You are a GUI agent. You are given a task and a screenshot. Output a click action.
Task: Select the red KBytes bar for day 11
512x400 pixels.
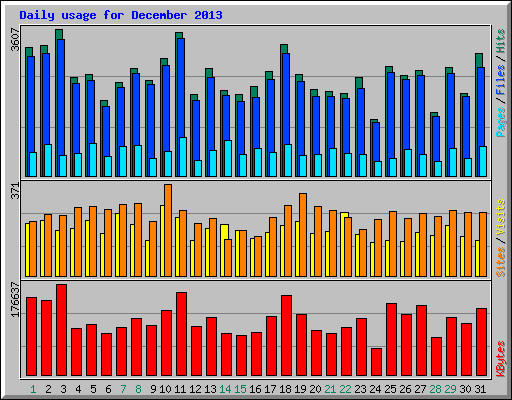click(x=181, y=334)
